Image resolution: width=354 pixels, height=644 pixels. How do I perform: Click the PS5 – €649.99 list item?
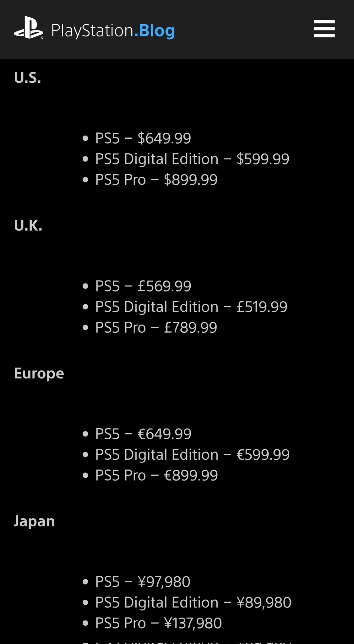pos(143,434)
